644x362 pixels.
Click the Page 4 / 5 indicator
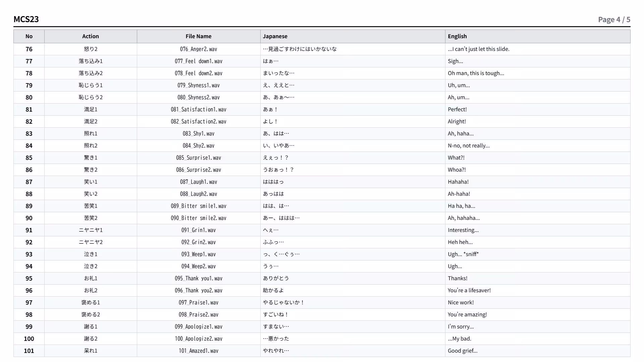click(x=614, y=19)
